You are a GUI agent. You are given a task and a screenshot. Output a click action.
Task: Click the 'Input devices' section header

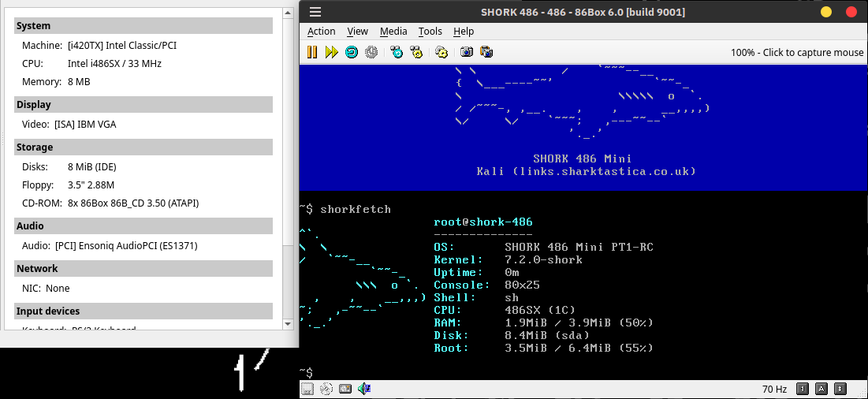(143, 311)
